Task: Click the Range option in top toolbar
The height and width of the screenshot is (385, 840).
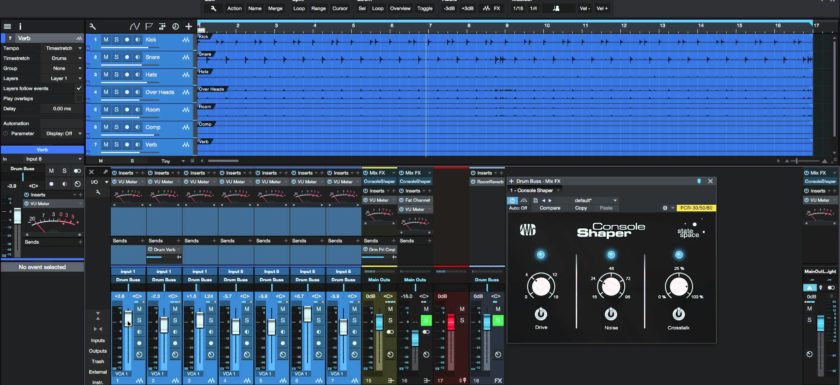Action: [318, 9]
